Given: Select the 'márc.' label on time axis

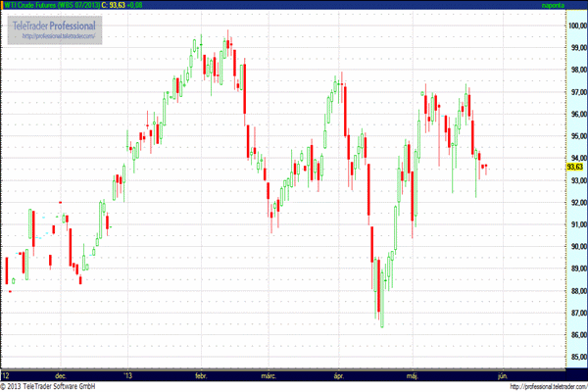Looking at the screenshot, I should pos(269,374).
